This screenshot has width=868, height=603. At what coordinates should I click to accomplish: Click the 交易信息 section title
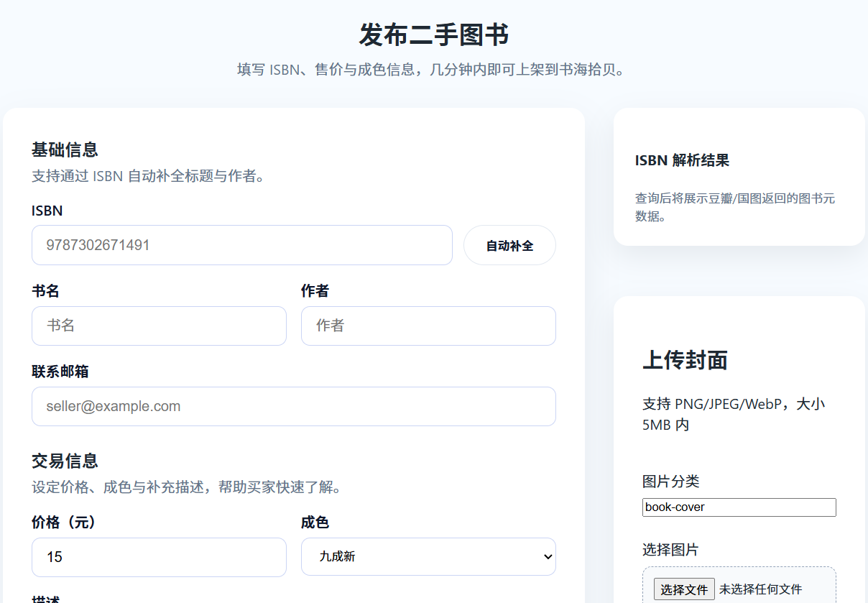pos(65,461)
